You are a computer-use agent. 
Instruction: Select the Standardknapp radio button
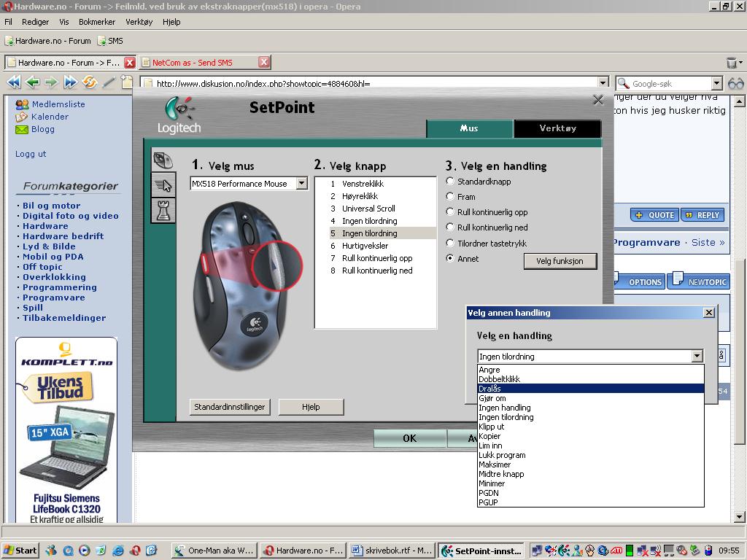click(x=449, y=181)
